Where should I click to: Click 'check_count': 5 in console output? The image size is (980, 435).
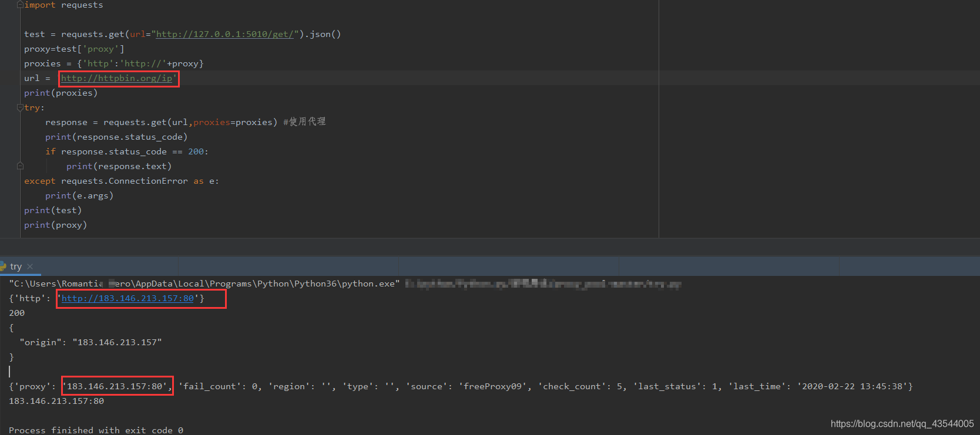coord(580,386)
